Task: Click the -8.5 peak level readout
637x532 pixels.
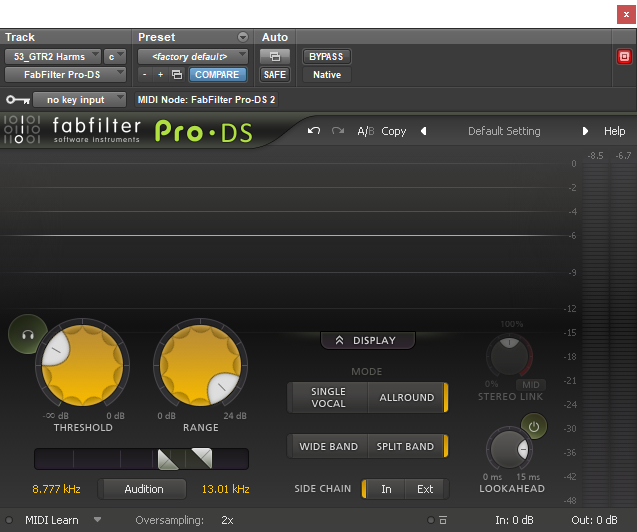Action: [595, 156]
